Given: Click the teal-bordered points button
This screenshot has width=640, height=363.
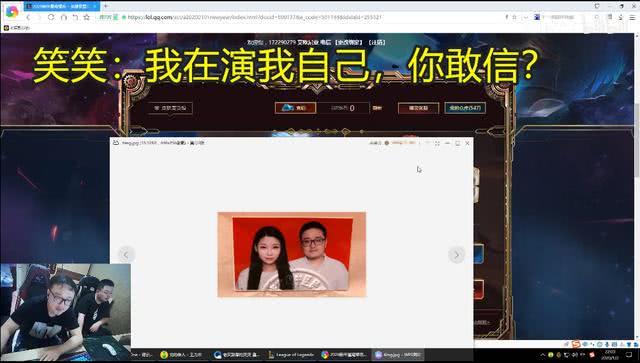Looking at the screenshot, I should (x=465, y=108).
